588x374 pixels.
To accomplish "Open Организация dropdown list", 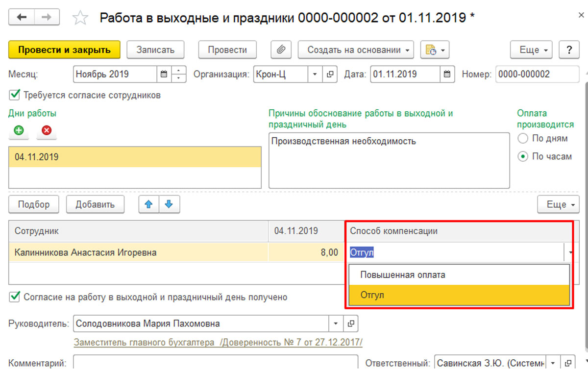I will 315,75.
